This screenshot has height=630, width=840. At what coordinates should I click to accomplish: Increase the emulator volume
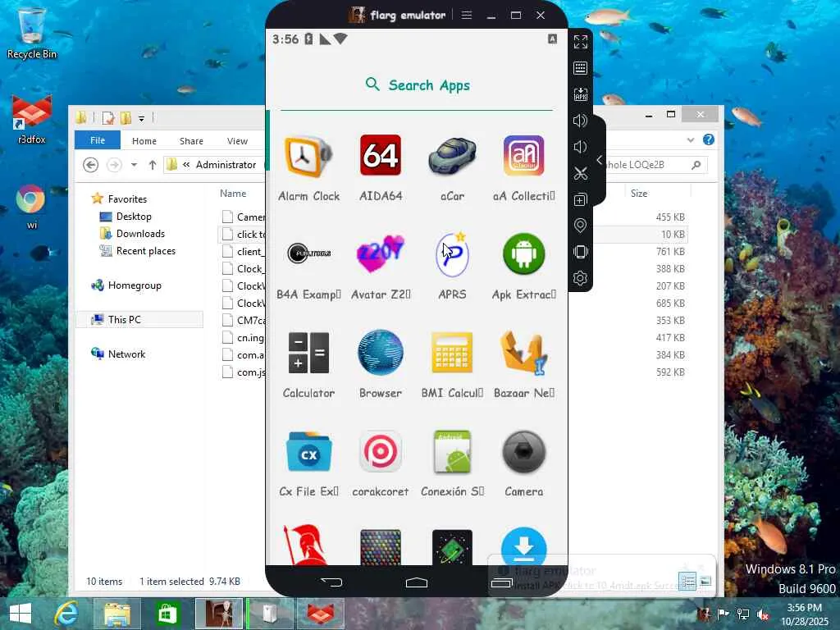click(x=580, y=121)
